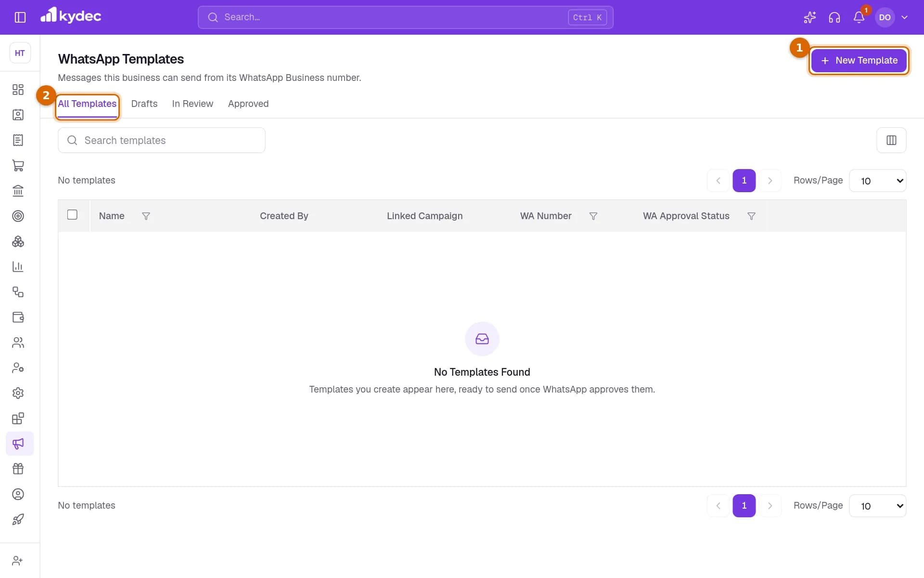Go to next page in top pagination

tap(770, 181)
